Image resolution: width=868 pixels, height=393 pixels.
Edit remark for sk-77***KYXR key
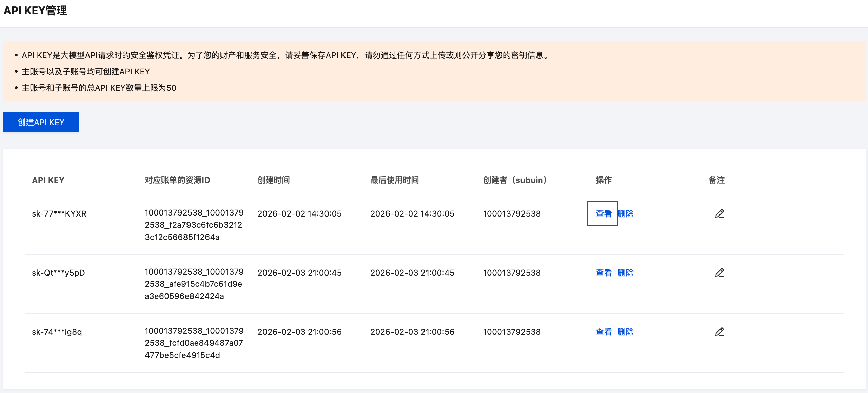coord(719,213)
